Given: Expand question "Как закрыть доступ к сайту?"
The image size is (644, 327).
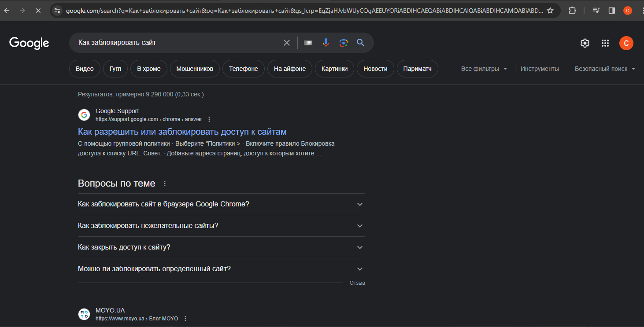Looking at the screenshot, I should 221,247.
